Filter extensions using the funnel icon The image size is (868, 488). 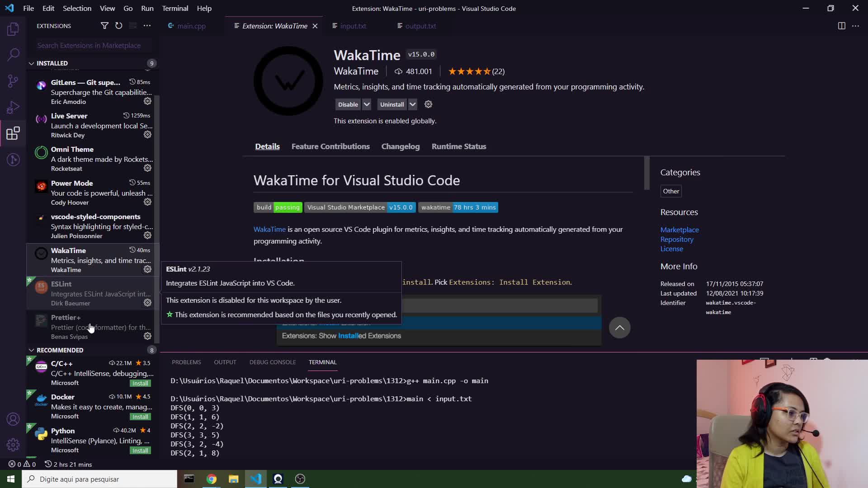[x=104, y=26]
